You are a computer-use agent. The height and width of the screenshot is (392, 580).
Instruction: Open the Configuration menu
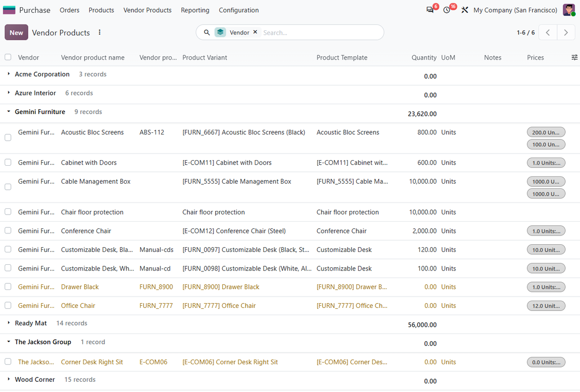239,10
